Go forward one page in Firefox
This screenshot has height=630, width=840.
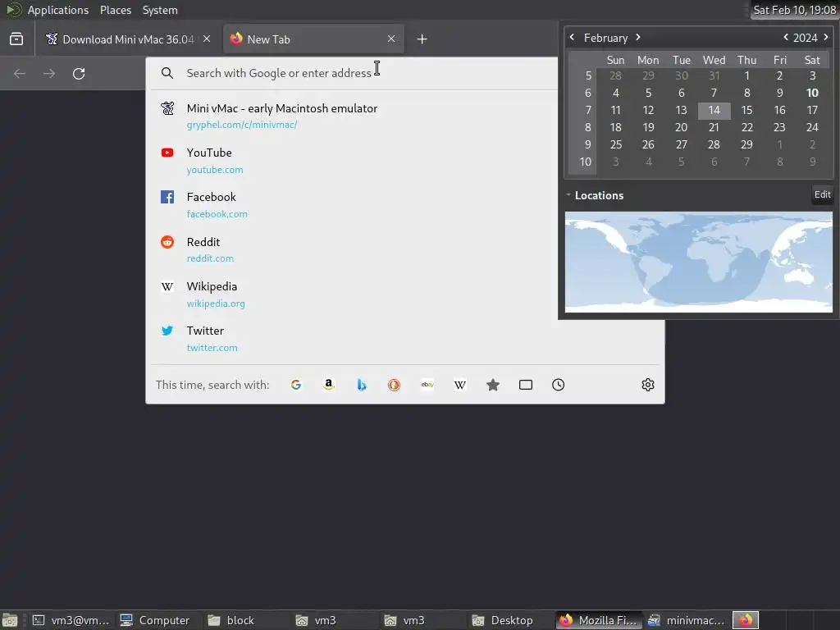point(49,73)
